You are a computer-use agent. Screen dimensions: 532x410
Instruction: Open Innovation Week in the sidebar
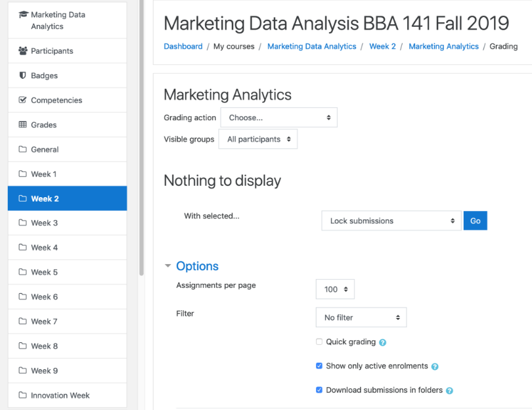pos(60,396)
